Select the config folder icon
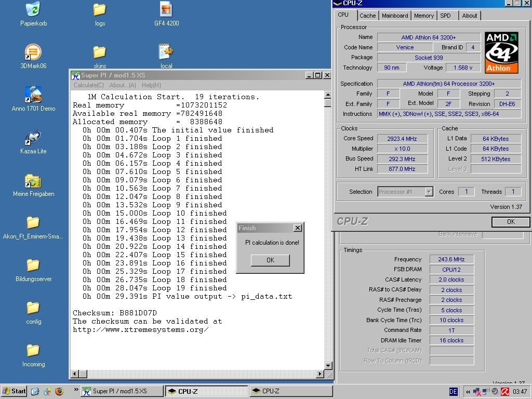Viewport: 532px width, 399px height. pyautogui.click(x=33, y=308)
